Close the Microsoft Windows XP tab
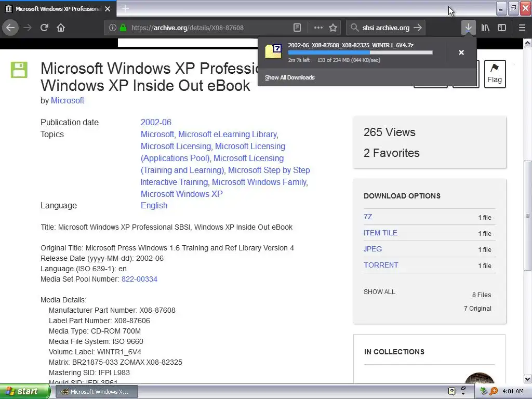532x399 pixels. [x=108, y=9]
